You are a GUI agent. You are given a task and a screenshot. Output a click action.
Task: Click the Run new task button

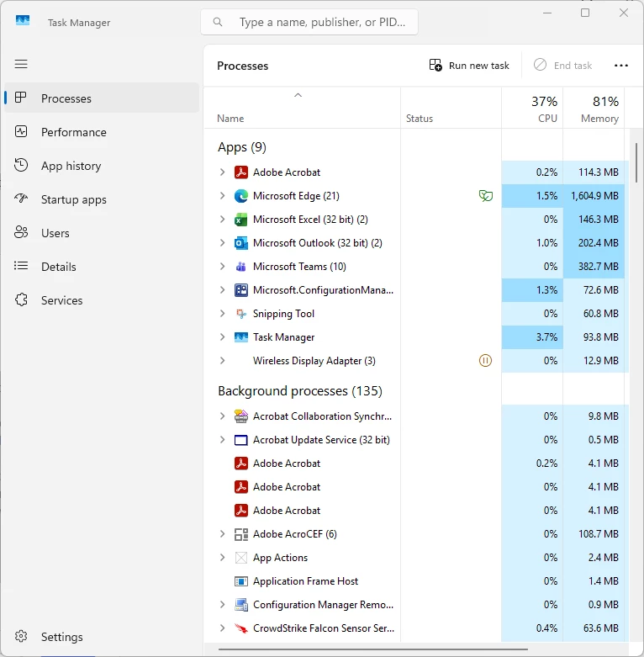tap(469, 66)
